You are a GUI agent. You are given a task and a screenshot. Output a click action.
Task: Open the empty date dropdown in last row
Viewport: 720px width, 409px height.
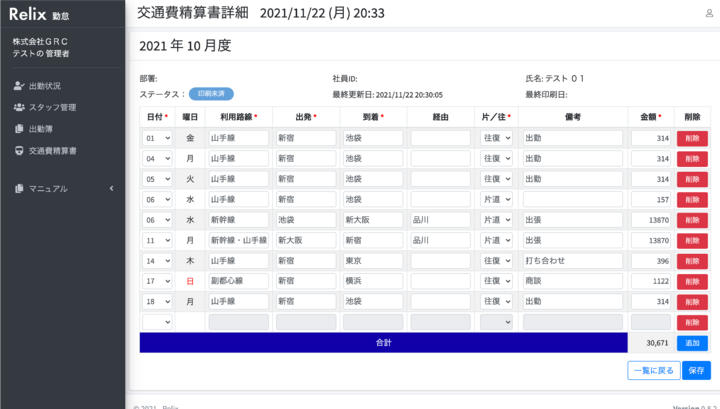point(157,322)
